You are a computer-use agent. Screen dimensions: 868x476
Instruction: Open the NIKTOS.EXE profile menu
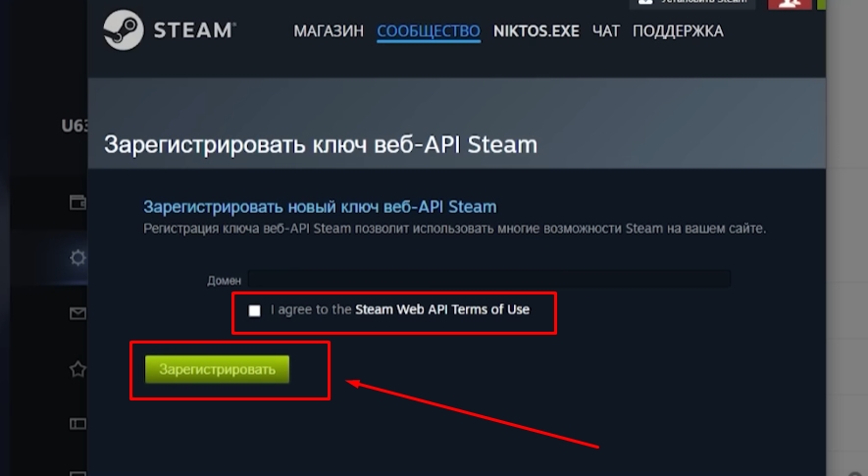tap(536, 31)
